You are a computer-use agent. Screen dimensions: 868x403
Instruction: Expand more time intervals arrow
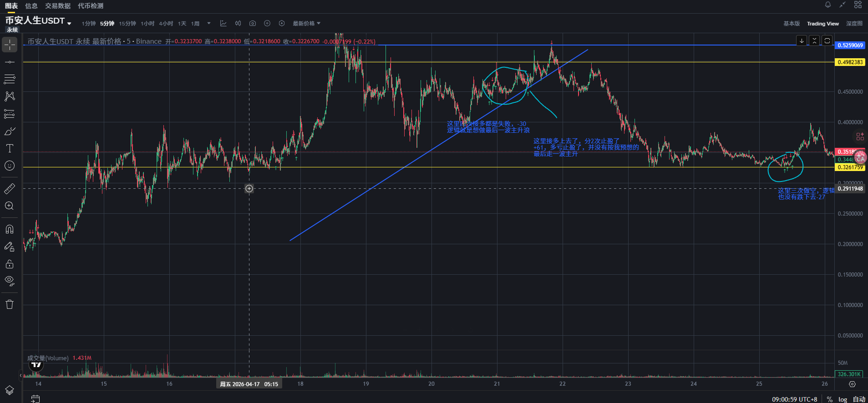[x=209, y=24]
